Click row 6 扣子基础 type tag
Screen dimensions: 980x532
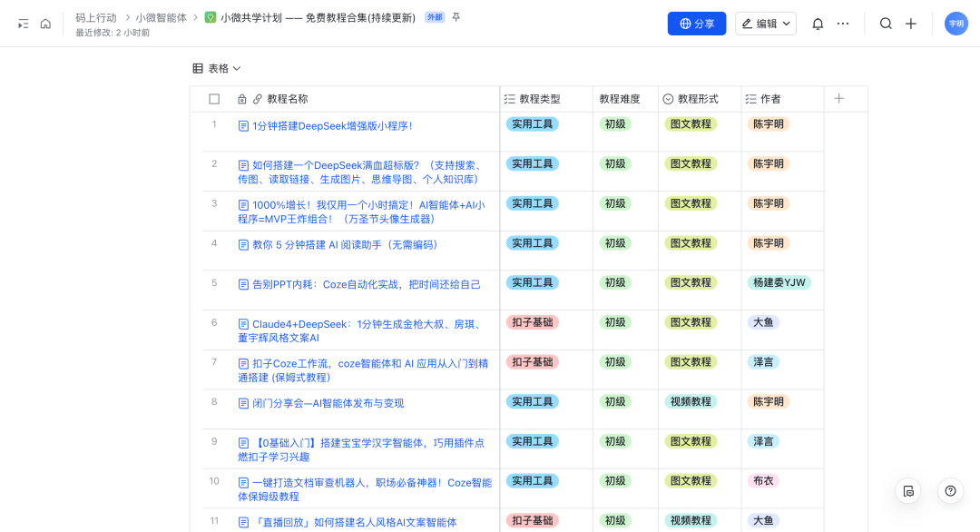pos(532,322)
